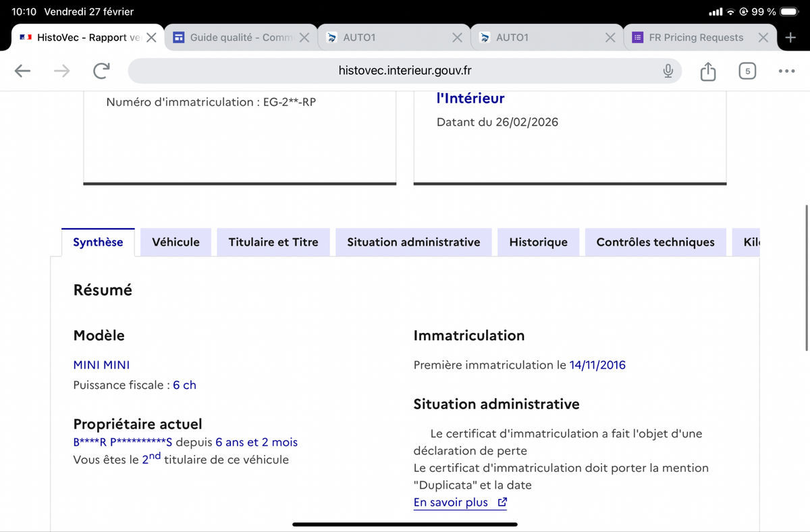Tap the 10:10 clock in status bar

pos(24,11)
